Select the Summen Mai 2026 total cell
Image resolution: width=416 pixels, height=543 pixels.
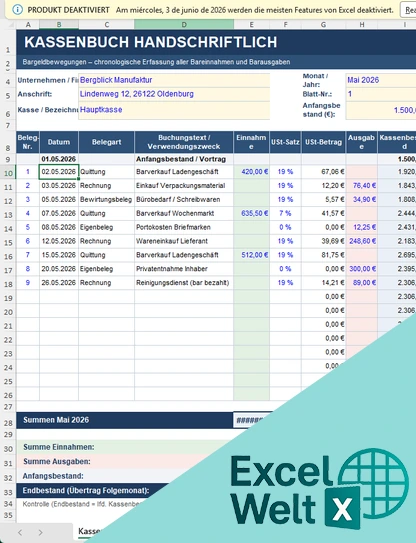tap(125, 420)
